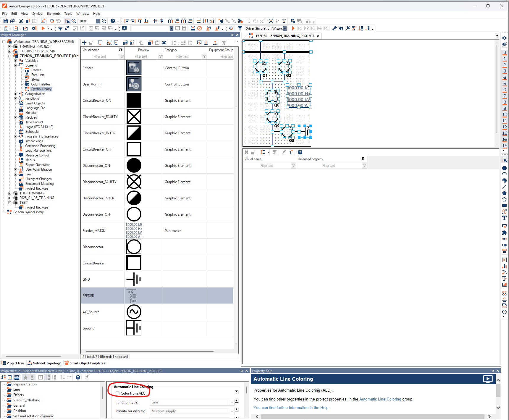Click the Visual name filter text field in the symbol list

point(100,56)
